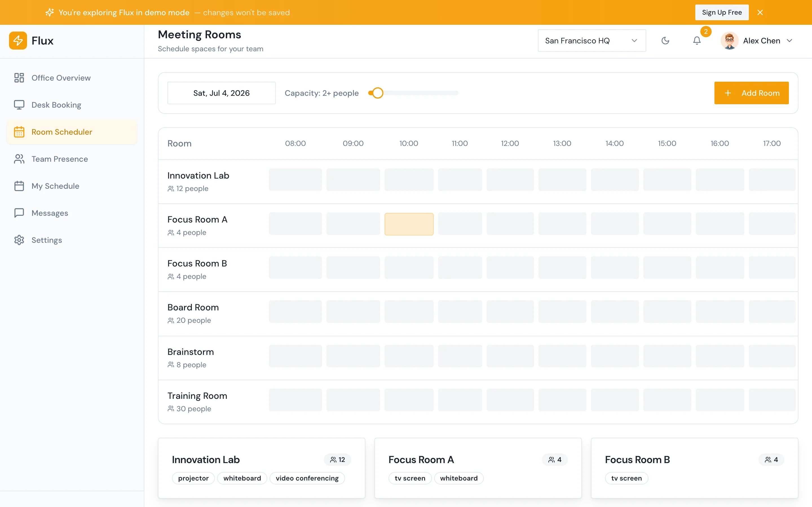
Task: Click the capacity slider handle
Action: click(378, 93)
